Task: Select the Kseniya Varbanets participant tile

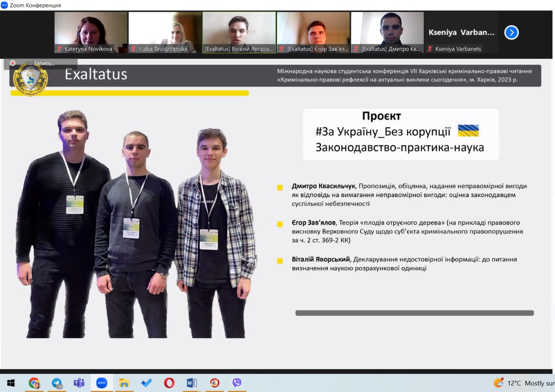Action: (461, 32)
